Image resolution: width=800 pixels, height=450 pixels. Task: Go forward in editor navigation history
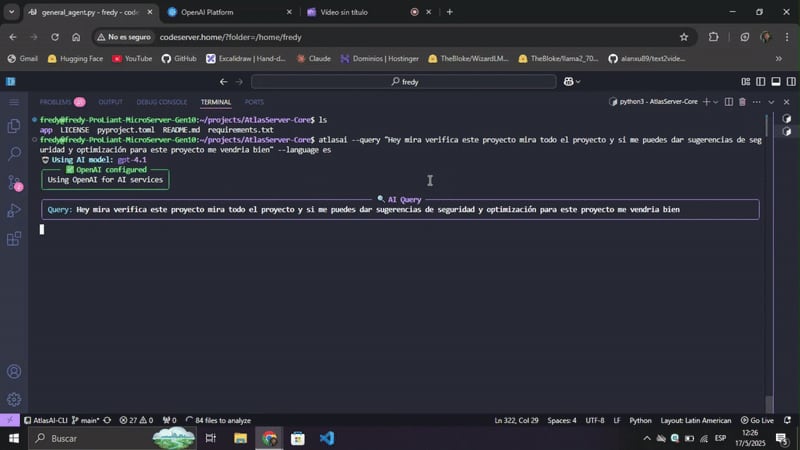(239, 82)
